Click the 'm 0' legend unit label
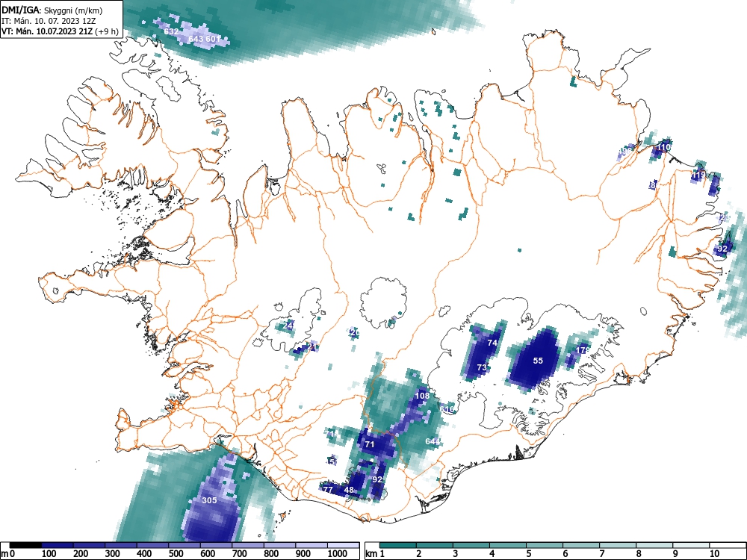 click(x=7, y=554)
